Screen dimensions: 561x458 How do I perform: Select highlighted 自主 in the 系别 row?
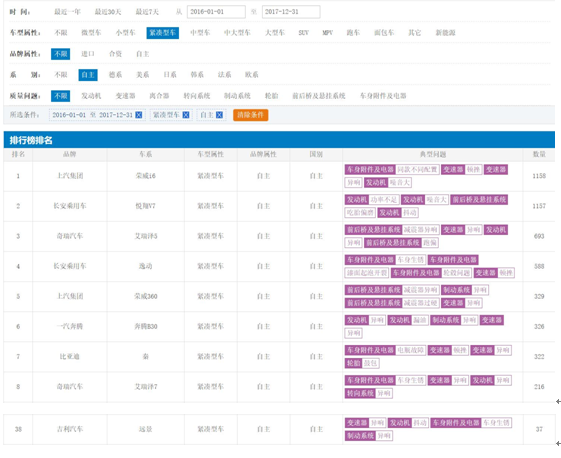coord(88,75)
